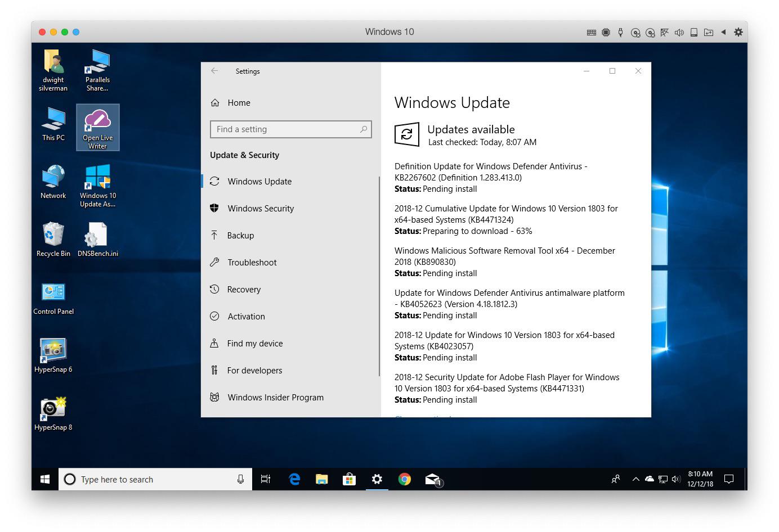
Task: Click the Backup sidebar icon
Action: tap(214, 236)
